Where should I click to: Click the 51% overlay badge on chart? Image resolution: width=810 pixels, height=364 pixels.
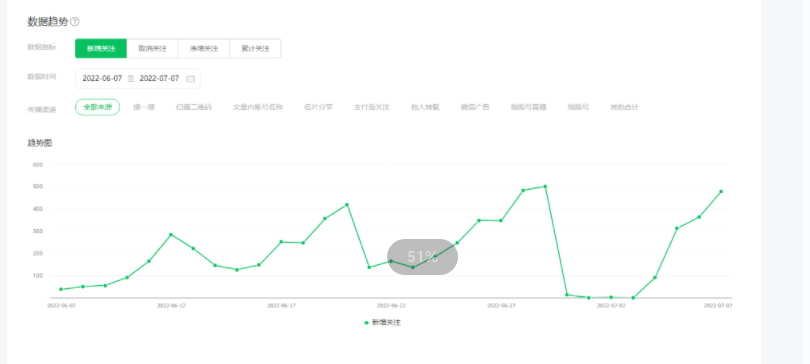pyautogui.click(x=423, y=257)
